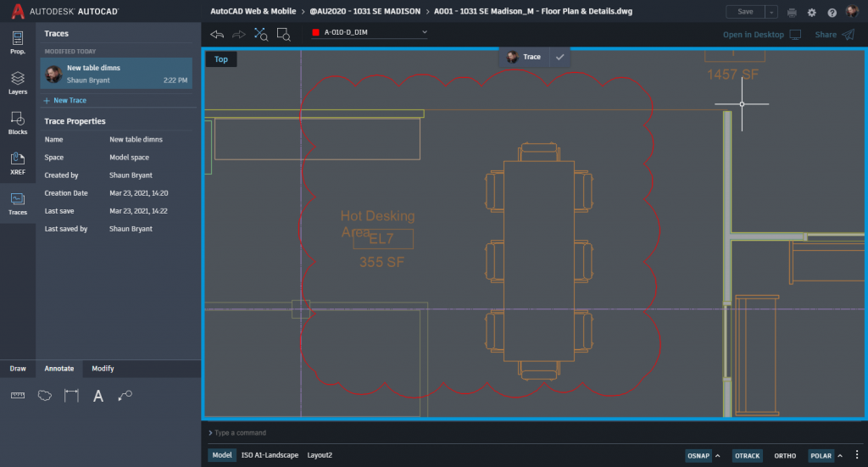This screenshot has width=868, height=467.
Task: Select the leader annotation tool
Action: click(x=125, y=396)
